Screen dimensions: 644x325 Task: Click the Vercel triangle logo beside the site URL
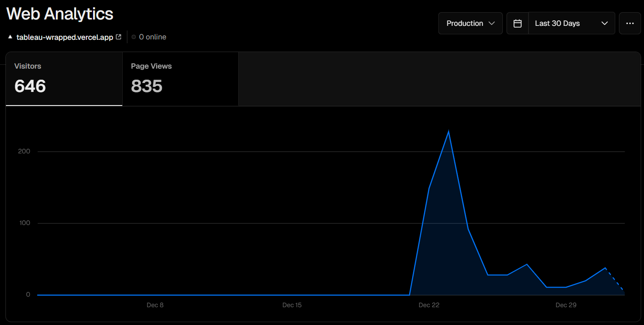point(10,37)
